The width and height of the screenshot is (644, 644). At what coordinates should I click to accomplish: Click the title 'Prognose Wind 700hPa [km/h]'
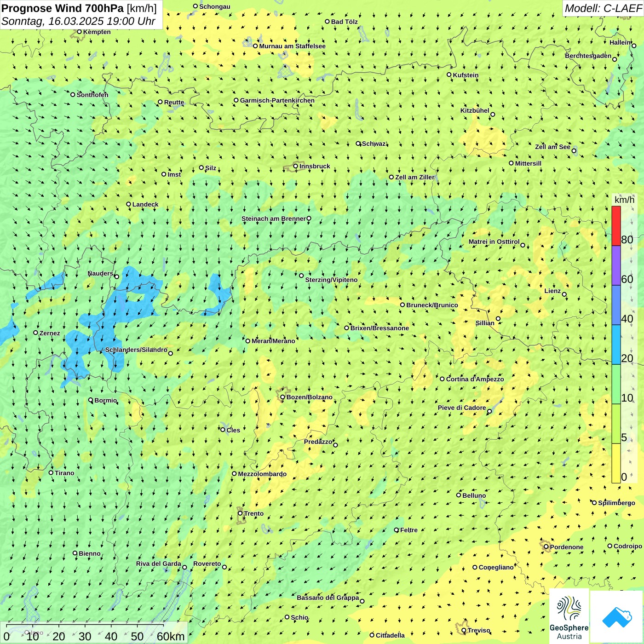79,8
